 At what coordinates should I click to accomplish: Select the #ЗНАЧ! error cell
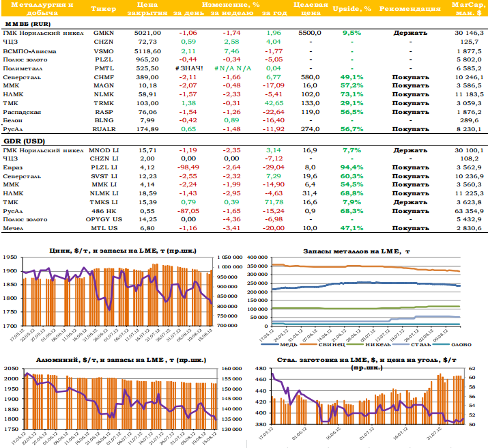click(x=188, y=68)
